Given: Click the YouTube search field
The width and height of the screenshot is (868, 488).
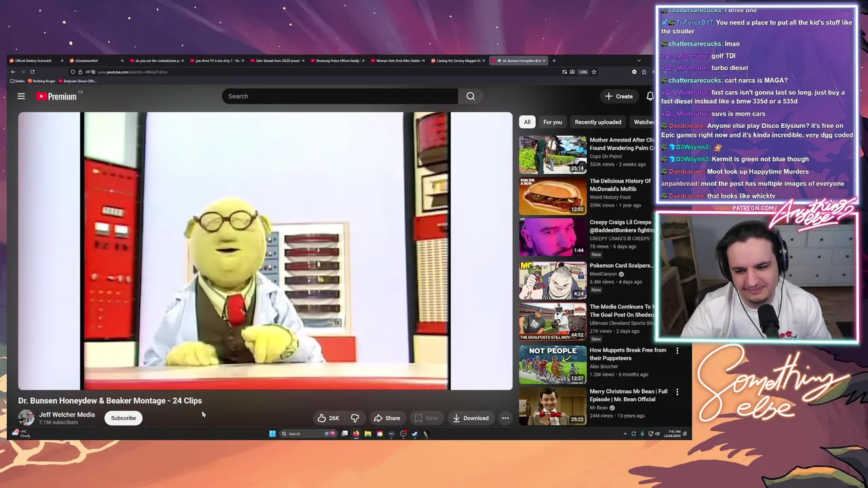Looking at the screenshot, I should pos(339,96).
